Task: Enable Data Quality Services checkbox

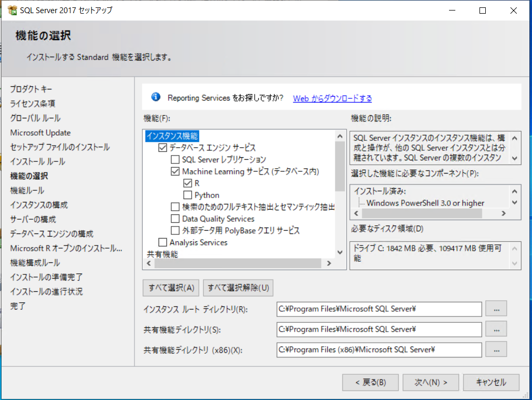Action: click(175, 219)
